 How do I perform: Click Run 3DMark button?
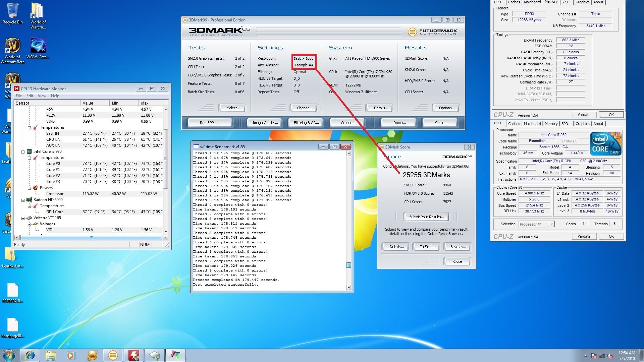tap(210, 123)
